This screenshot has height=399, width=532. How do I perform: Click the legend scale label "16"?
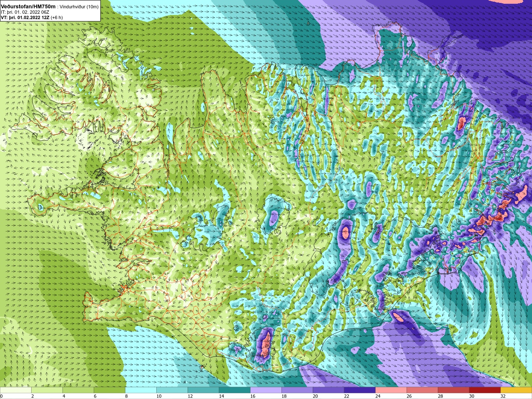point(253,396)
